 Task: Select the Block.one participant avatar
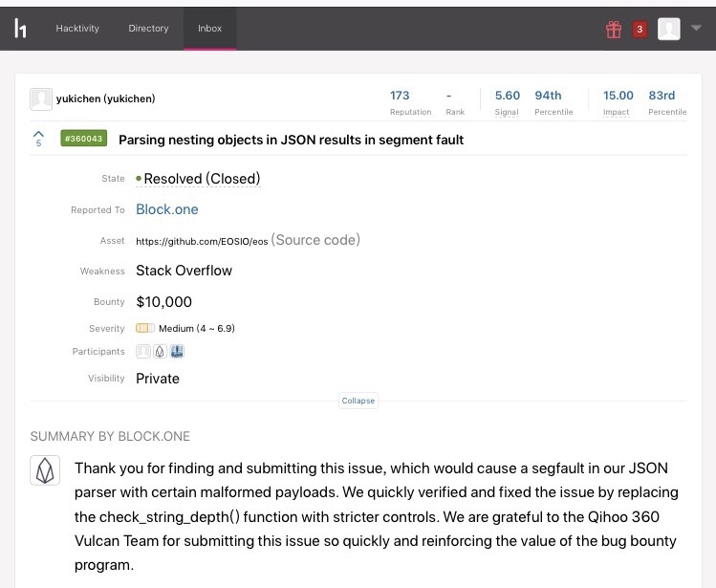tap(160, 352)
